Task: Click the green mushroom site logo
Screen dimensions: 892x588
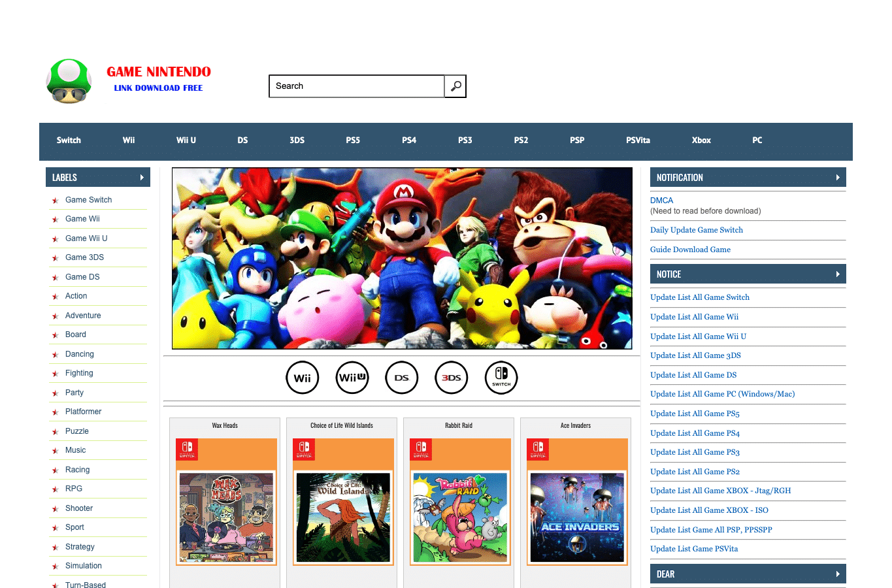Action: click(69, 81)
